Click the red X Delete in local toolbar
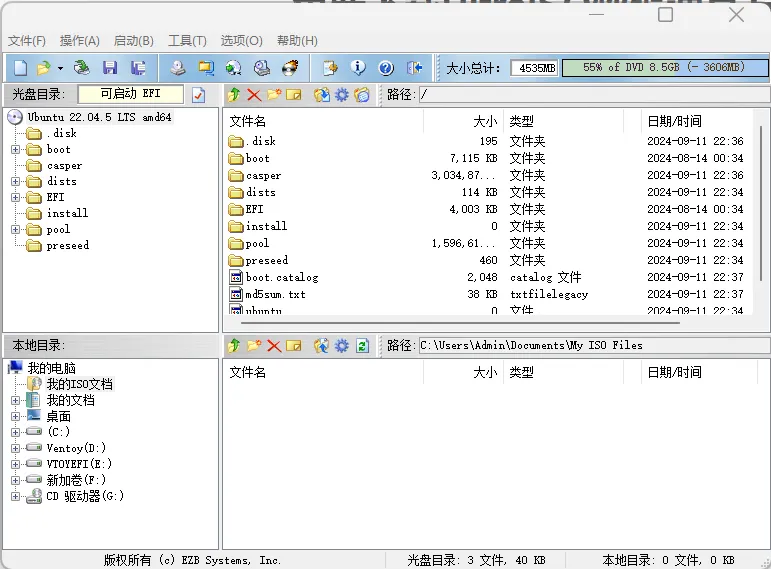 point(274,346)
